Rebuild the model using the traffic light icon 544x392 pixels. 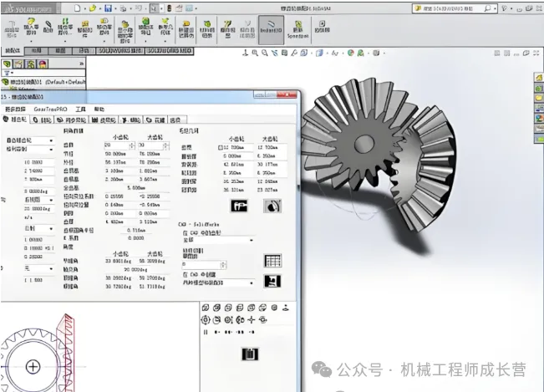coord(170,8)
